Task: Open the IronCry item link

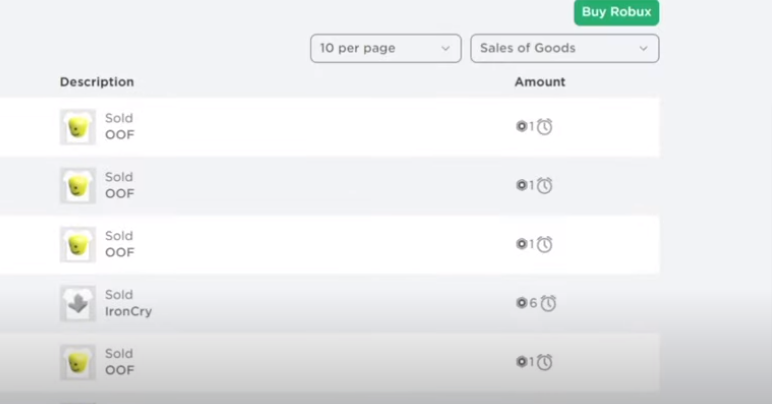Action: click(x=128, y=312)
